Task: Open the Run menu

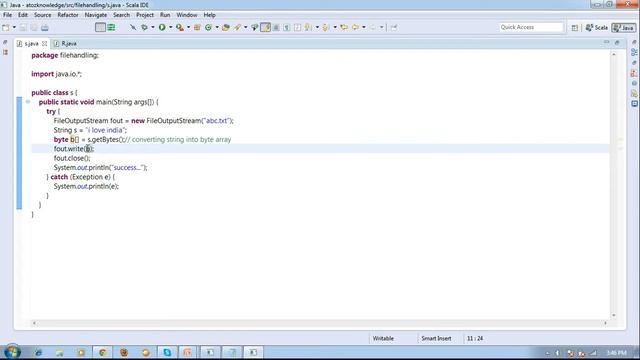Action: 165,15
